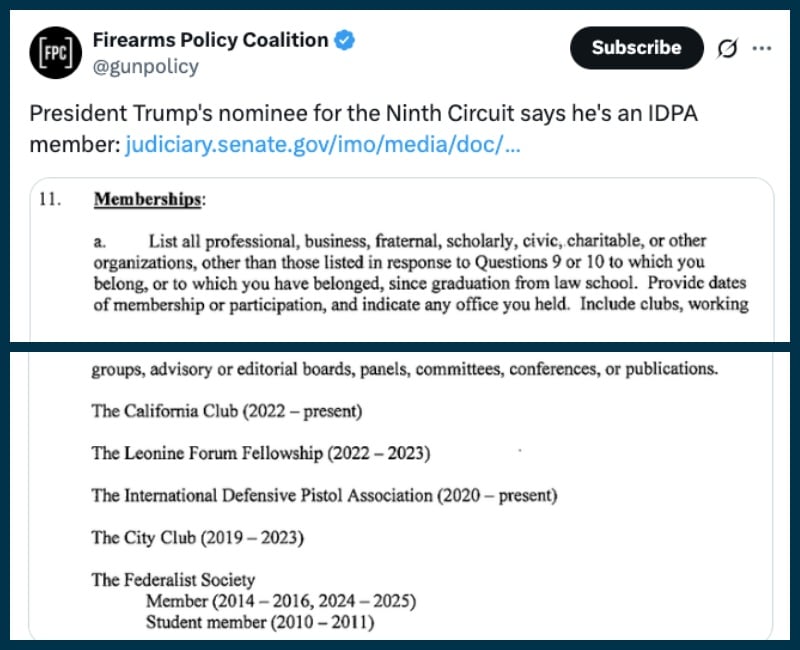The height and width of the screenshot is (650, 800).
Task: Click the Grok slashed-circle icon
Action: click(x=727, y=48)
